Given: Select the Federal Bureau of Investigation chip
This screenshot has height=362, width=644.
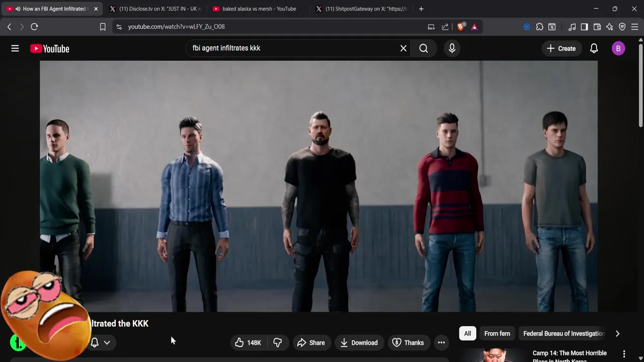Looking at the screenshot, I should pyautogui.click(x=563, y=333).
